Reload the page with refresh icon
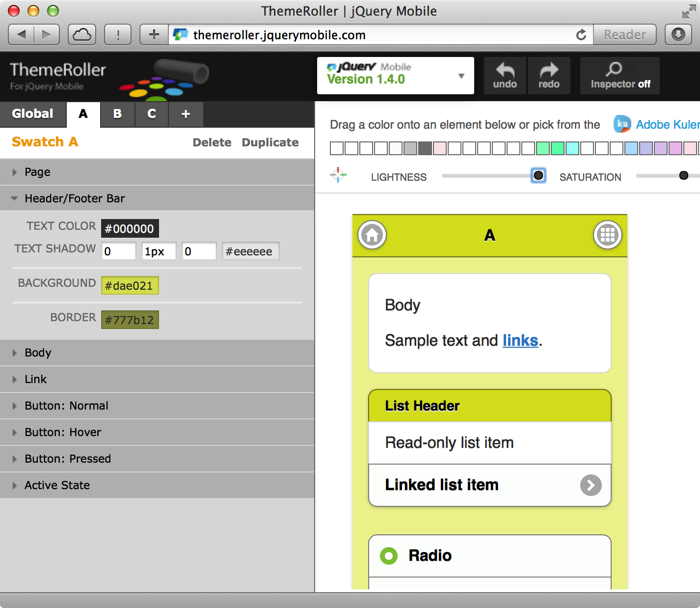Image resolution: width=700 pixels, height=608 pixels. (x=581, y=35)
